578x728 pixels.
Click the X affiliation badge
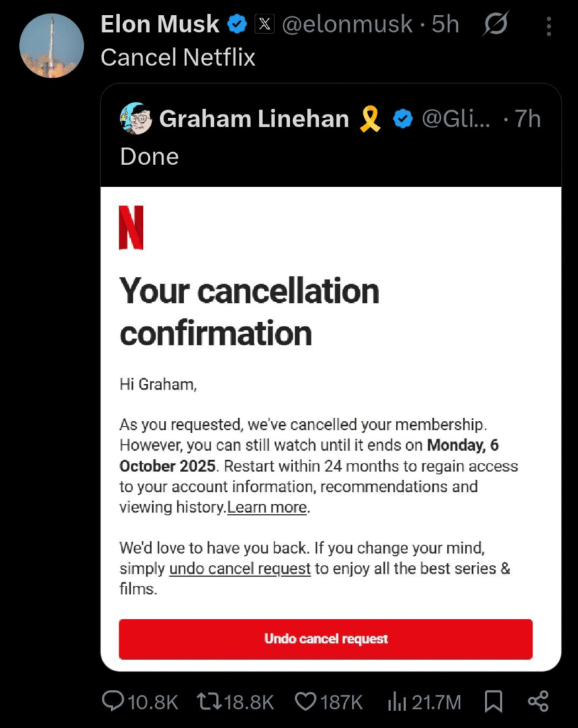[x=264, y=25]
